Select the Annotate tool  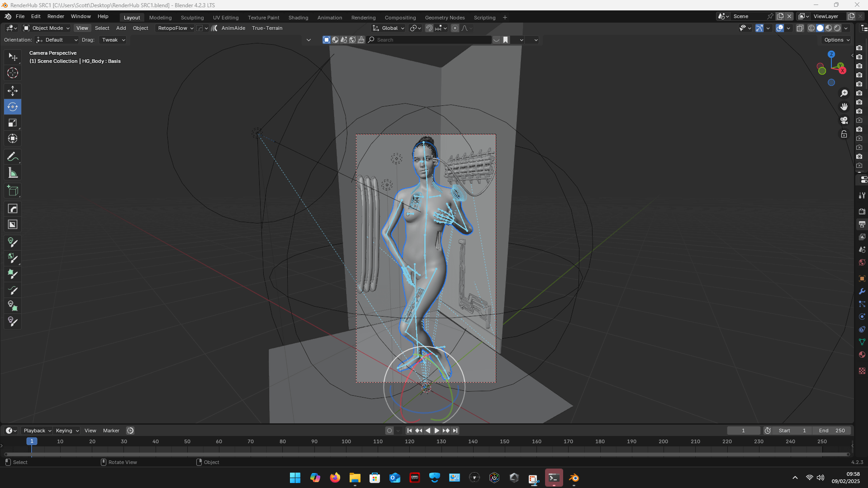13,157
